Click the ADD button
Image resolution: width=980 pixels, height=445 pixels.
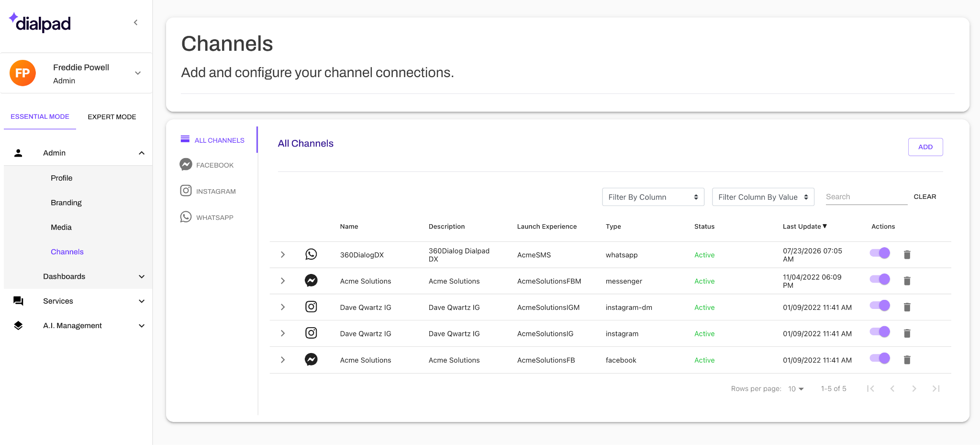925,147
